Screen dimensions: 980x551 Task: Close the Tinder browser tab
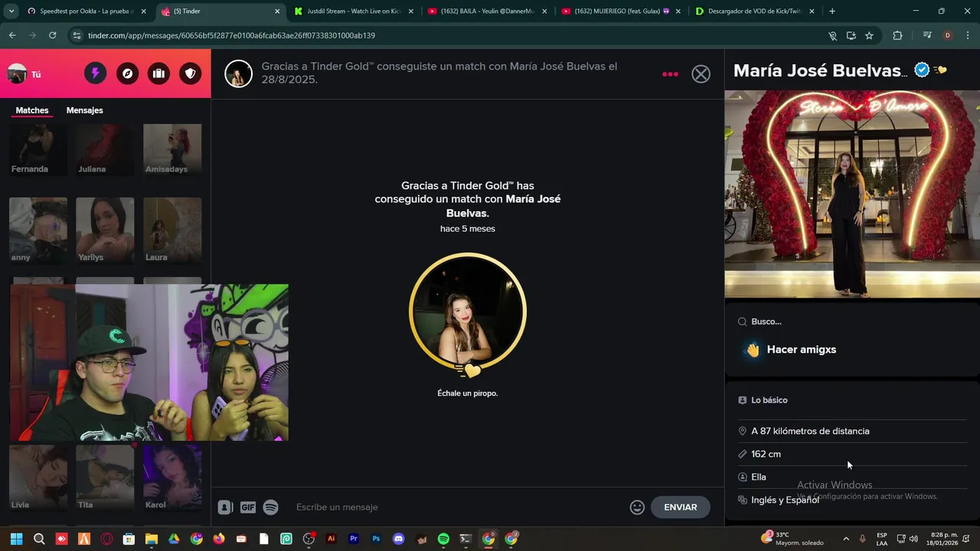point(277,11)
